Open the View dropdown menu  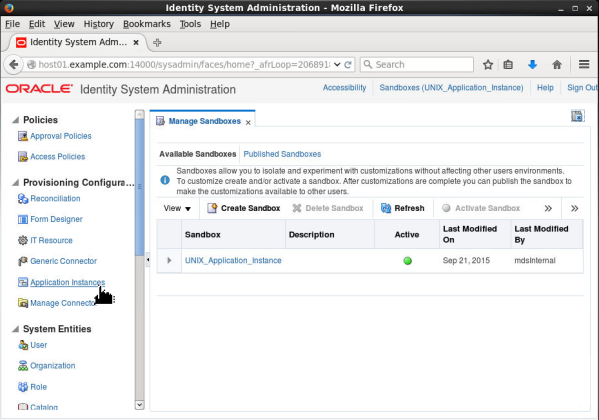click(177, 208)
